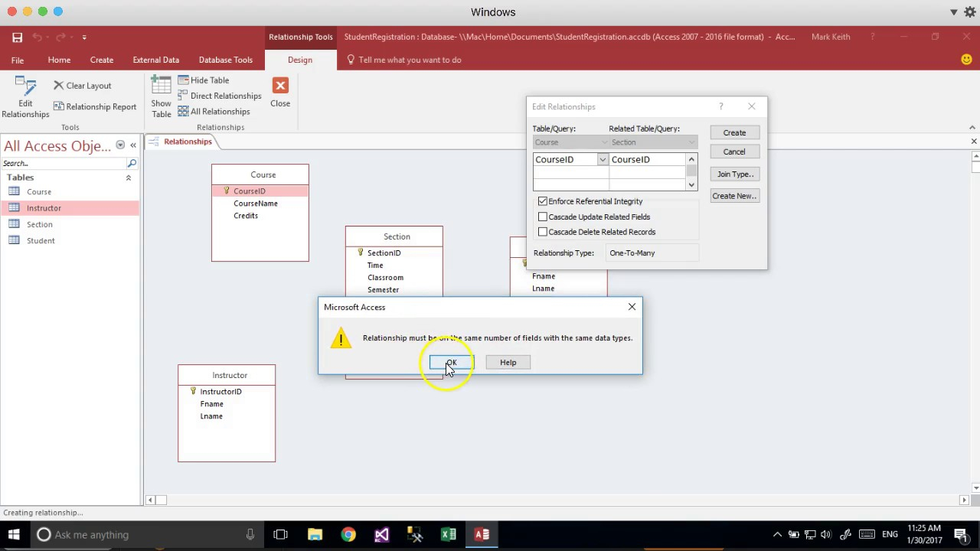Click Create in Edit Relationships dialog

pyautogui.click(x=734, y=133)
